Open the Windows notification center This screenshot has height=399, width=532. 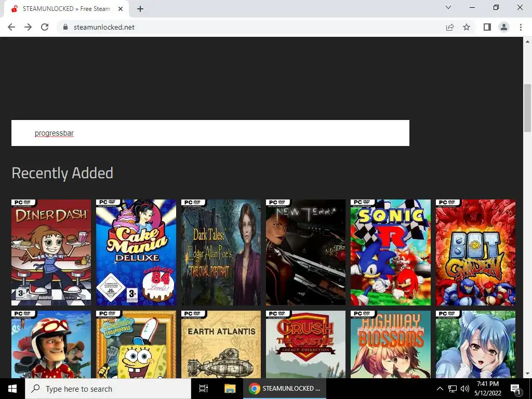coord(515,389)
